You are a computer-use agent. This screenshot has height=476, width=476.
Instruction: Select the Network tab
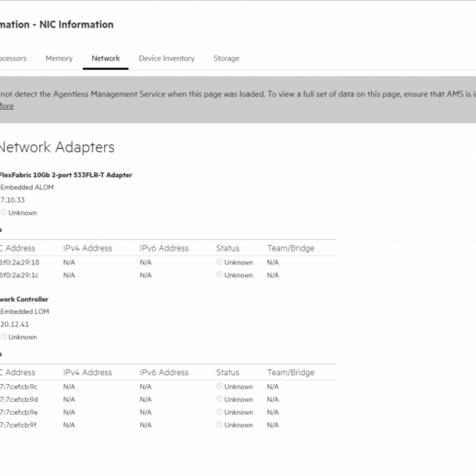tap(106, 59)
